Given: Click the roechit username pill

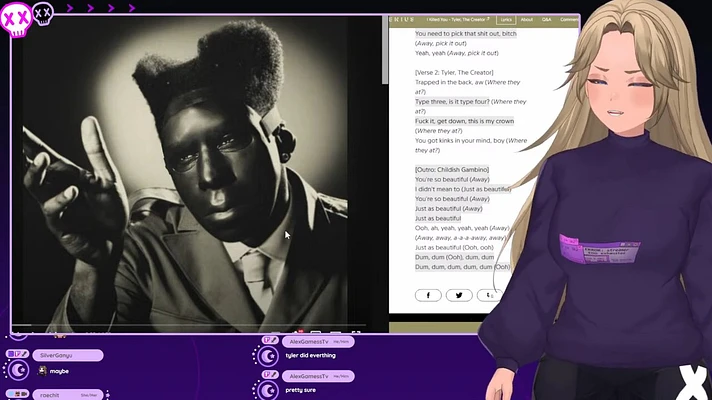Looking at the screenshot, I should [x=68, y=395].
